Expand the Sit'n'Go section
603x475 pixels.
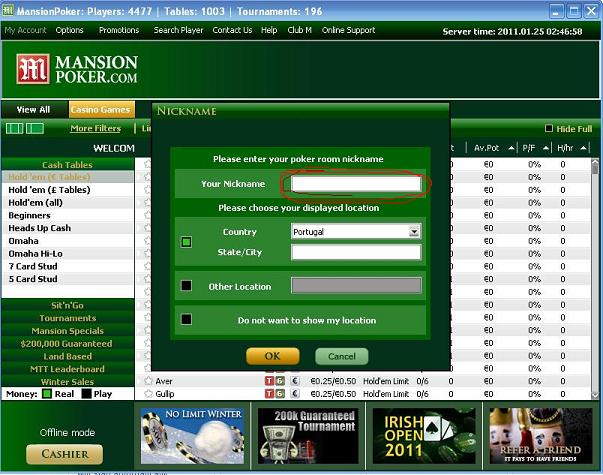67,305
